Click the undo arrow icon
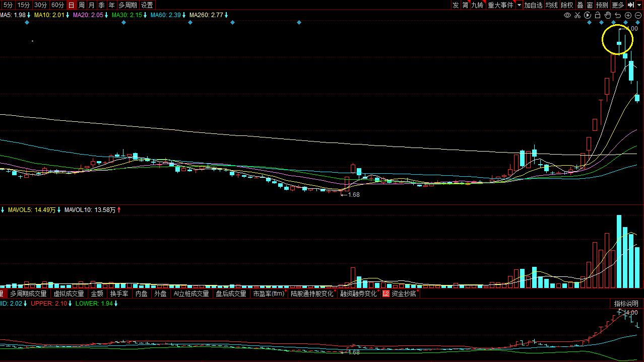The image size is (644, 362). click(618, 15)
